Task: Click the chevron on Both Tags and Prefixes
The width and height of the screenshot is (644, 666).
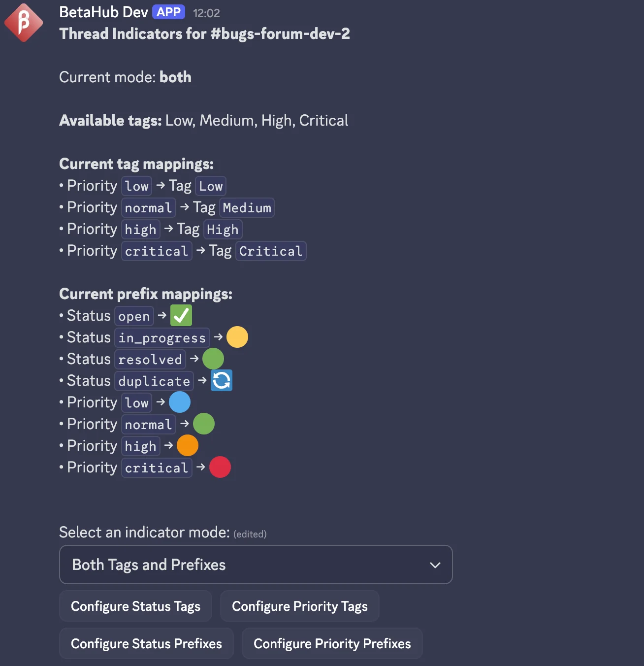Action: coord(435,565)
